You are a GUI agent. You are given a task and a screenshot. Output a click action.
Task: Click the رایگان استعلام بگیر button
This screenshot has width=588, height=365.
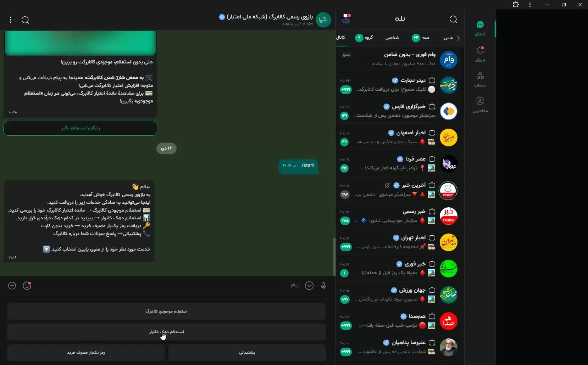point(80,128)
